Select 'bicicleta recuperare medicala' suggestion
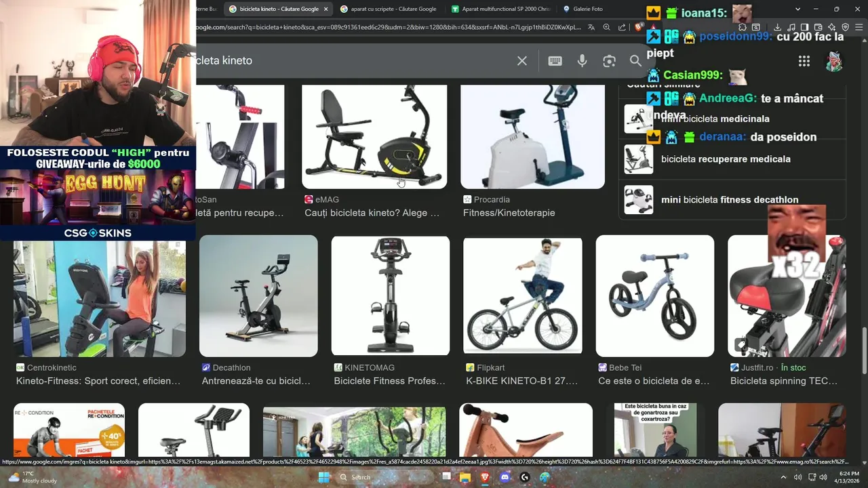The width and height of the screenshot is (868, 488). pos(732,159)
